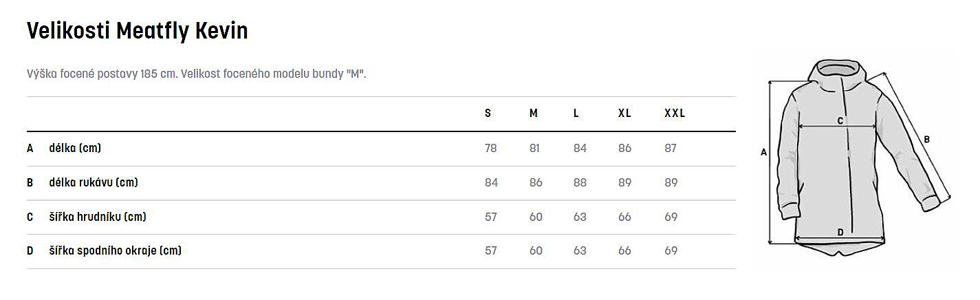This screenshot has width=980, height=300.
Task: Select the M size column header
Action: 534,114
